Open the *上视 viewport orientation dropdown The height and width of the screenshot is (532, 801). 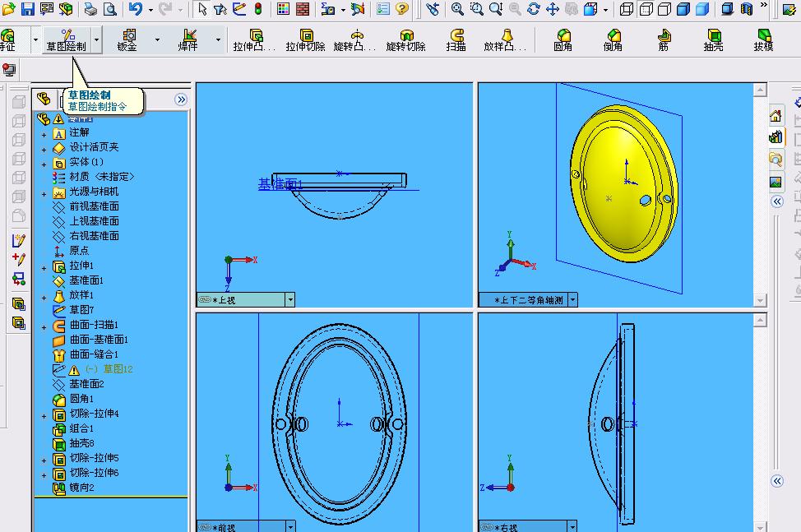pos(290,299)
